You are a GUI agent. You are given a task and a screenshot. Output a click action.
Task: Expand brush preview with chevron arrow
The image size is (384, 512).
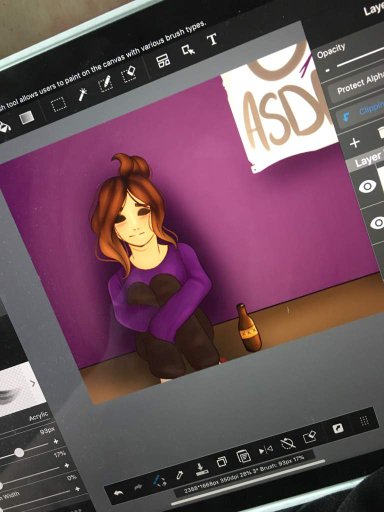(x=33, y=384)
